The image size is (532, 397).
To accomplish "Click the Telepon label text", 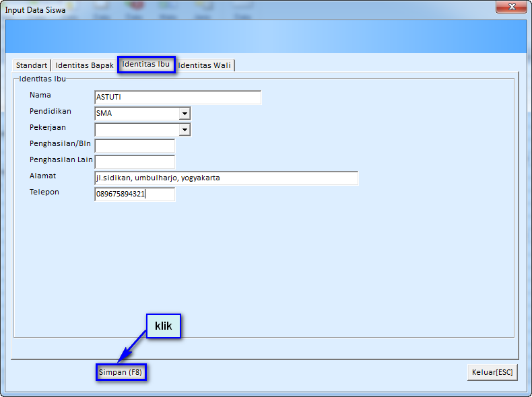I will tap(44, 192).
